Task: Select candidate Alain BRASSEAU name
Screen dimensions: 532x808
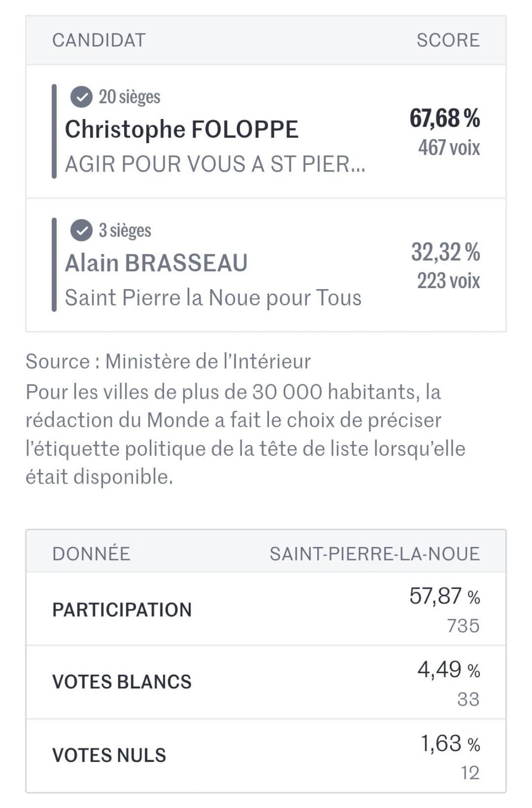Action: click(156, 263)
